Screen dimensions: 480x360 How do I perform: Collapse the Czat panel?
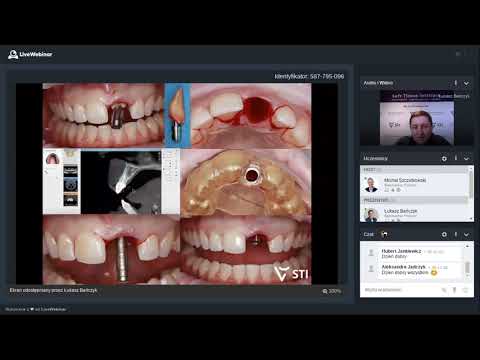[x=466, y=235]
